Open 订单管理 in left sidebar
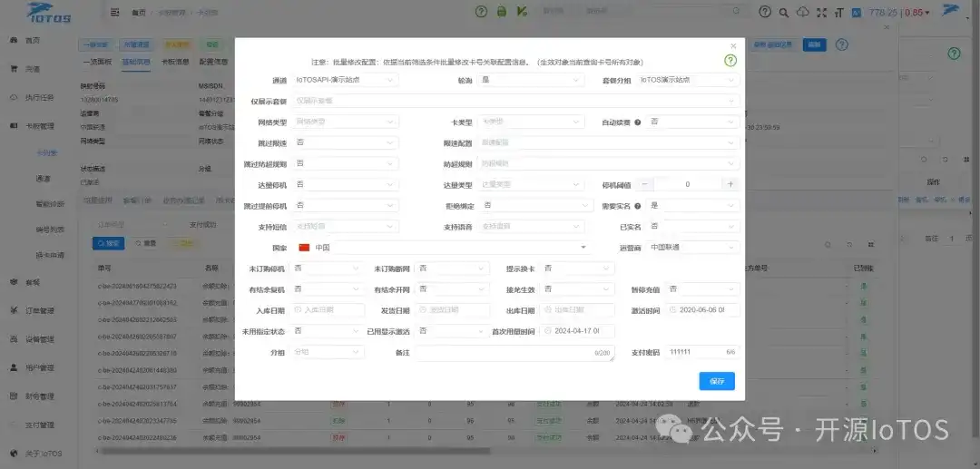 pyautogui.click(x=39, y=310)
